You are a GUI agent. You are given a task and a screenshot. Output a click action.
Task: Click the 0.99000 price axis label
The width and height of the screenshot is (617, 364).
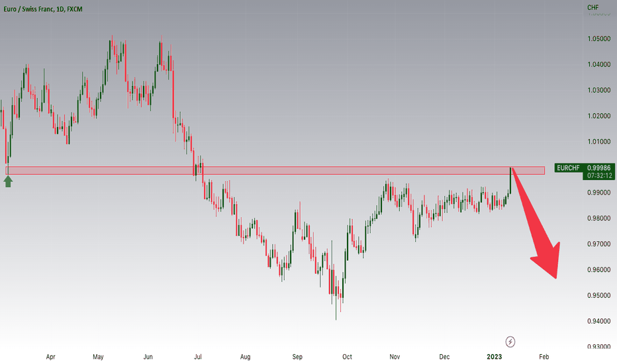599,193
